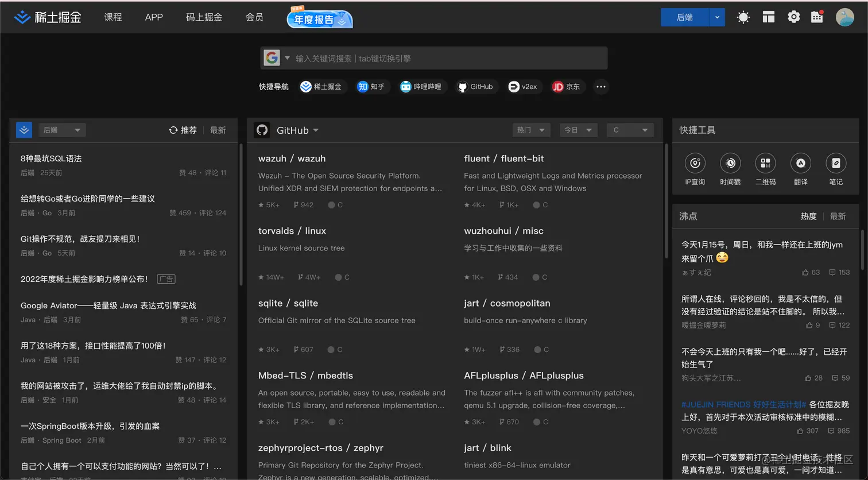This screenshot has height=480, width=868.
Task: Open the fluent / fluent-bit repository
Action: (x=504, y=158)
